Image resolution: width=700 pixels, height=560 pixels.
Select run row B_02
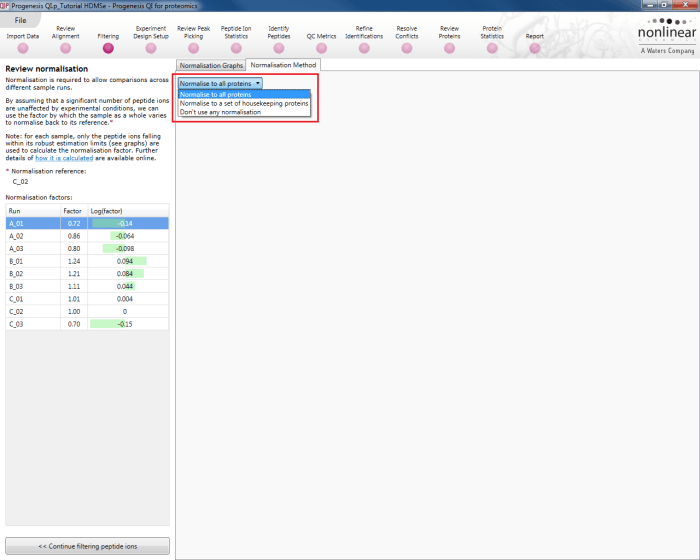pos(88,274)
